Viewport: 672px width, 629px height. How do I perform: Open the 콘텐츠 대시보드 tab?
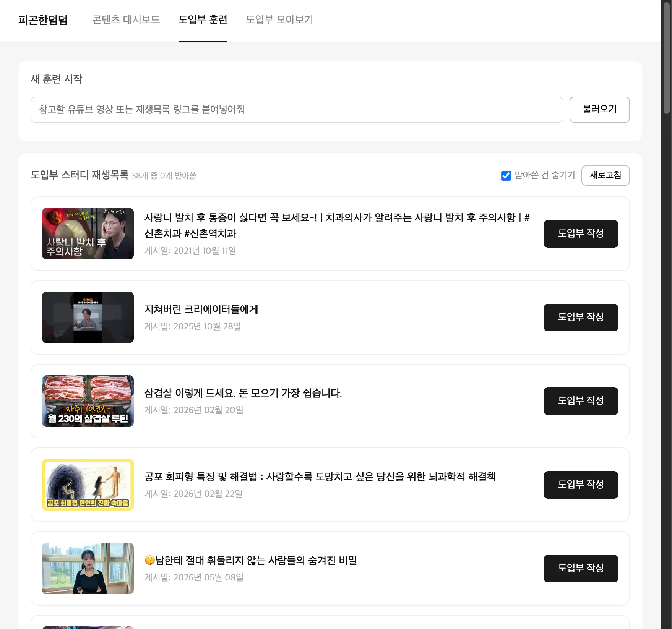coord(126,20)
